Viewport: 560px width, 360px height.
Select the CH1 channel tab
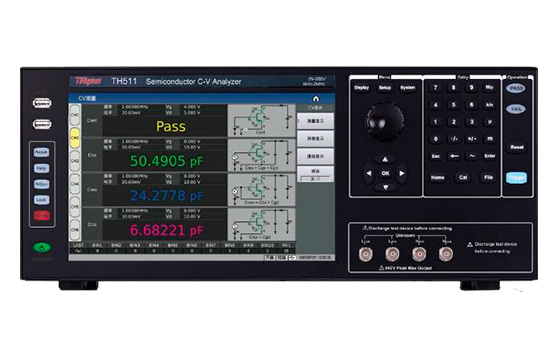click(75, 115)
